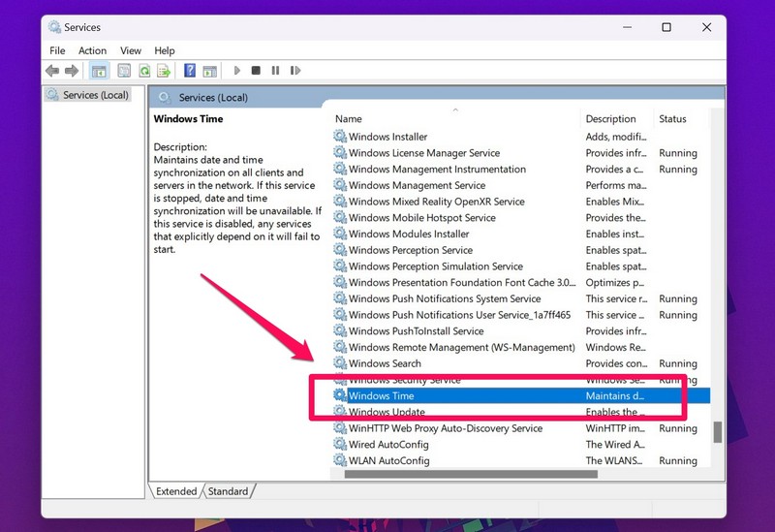
Task: Open the View menu
Action: [131, 50]
